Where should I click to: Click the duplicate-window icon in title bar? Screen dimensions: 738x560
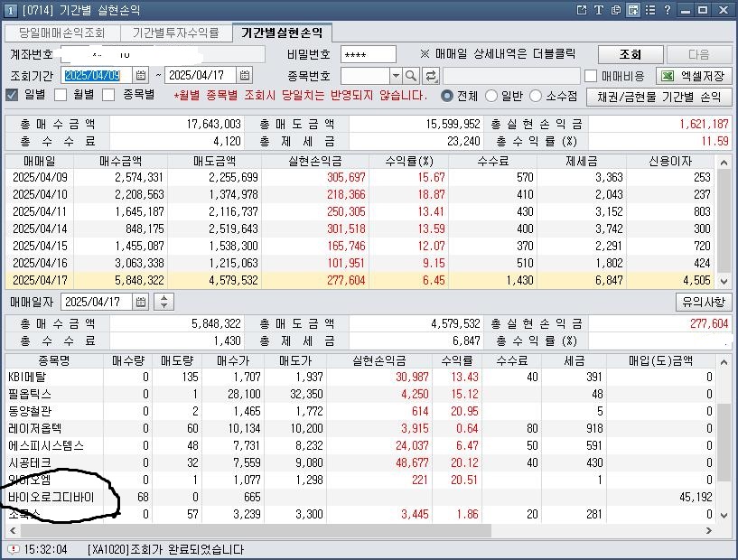click(x=616, y=9)
